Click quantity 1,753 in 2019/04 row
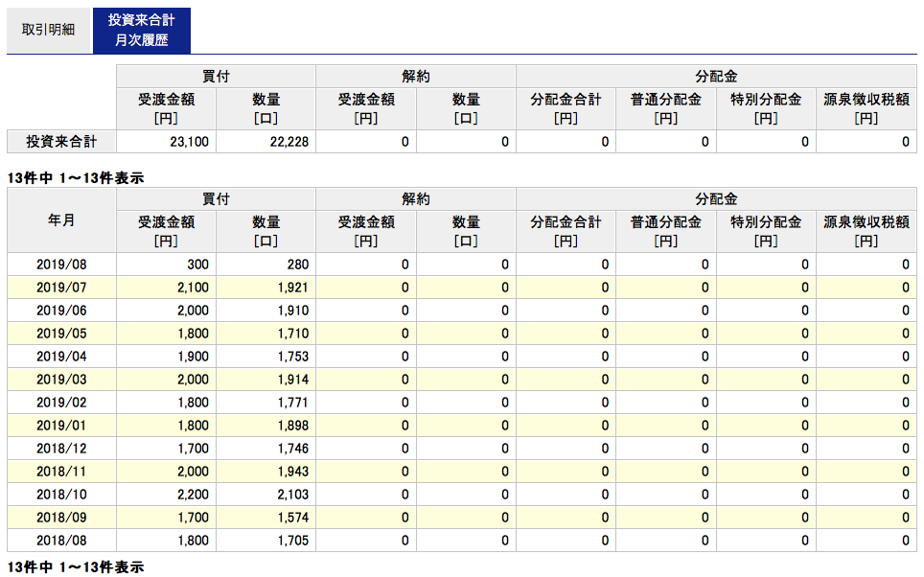 [293, 357]
